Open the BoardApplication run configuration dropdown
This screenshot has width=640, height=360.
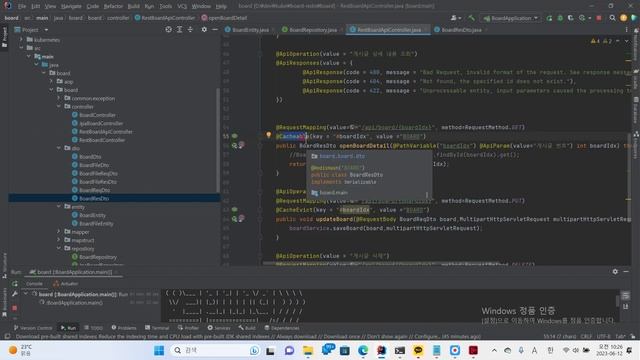point(511,18)
